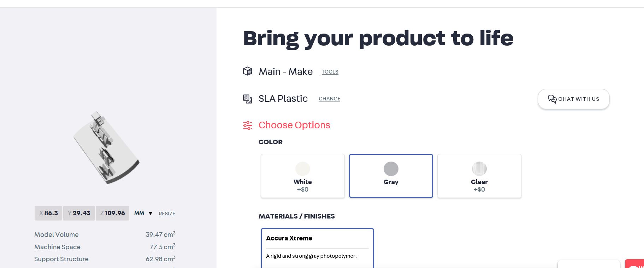Choose the Clear color option
This screenshot has height=268, width=644.
(479, 176)
